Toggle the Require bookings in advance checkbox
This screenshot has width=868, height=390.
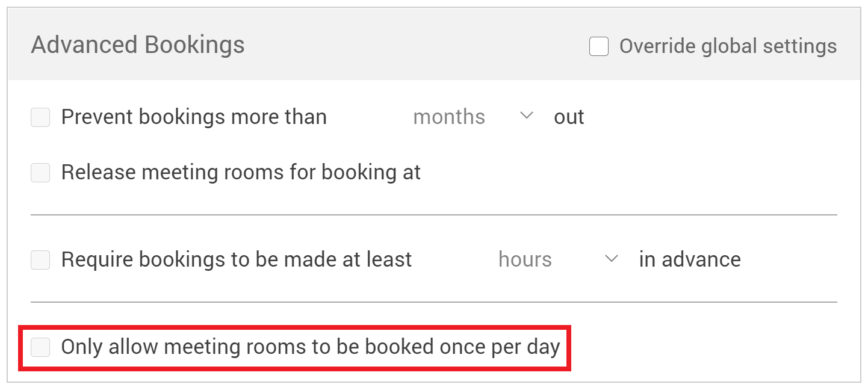(40, 260)
